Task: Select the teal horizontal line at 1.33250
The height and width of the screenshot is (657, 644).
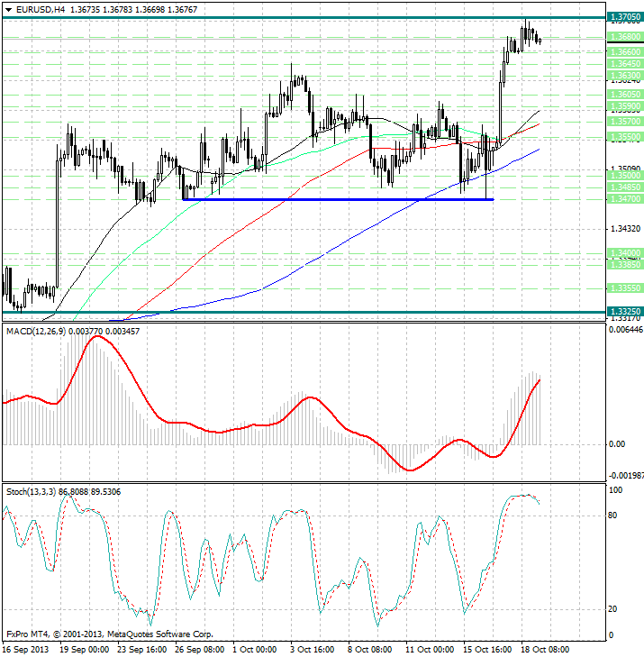Action: tap(304, 312)
